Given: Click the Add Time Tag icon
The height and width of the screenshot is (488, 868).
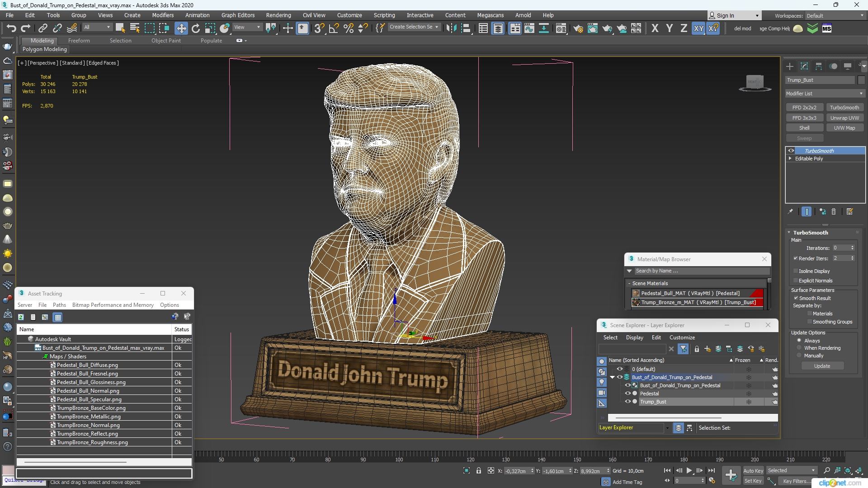Looking at the screenshot, I should (606, 482).
